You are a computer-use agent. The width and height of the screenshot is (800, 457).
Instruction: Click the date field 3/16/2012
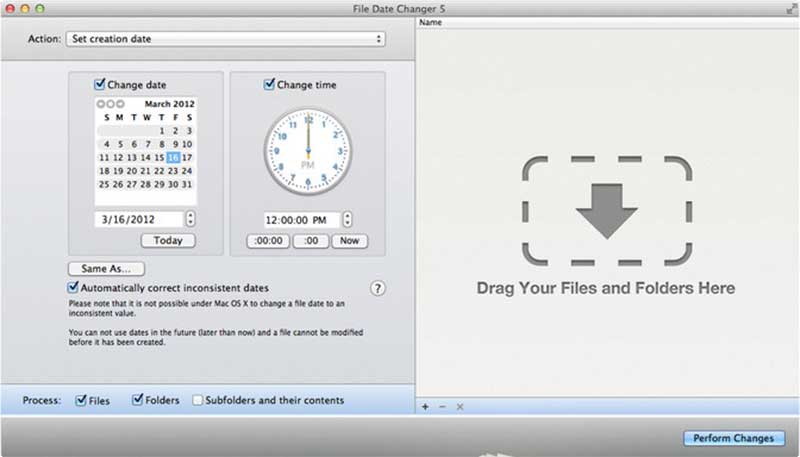[x=139, y=219]
